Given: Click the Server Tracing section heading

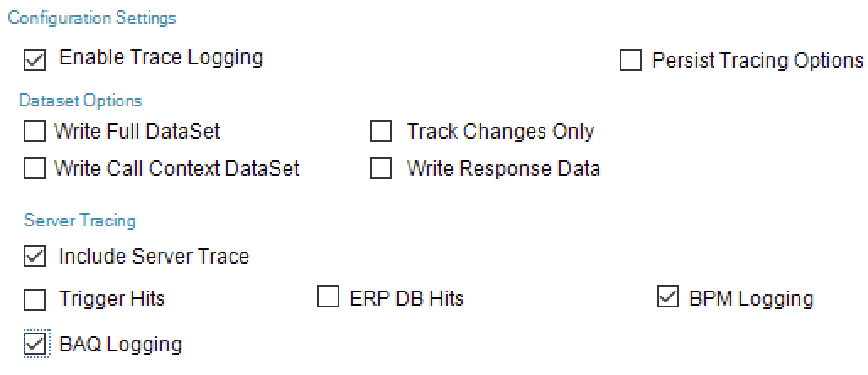Looking at the screenshot, I should tap(79, 220).
